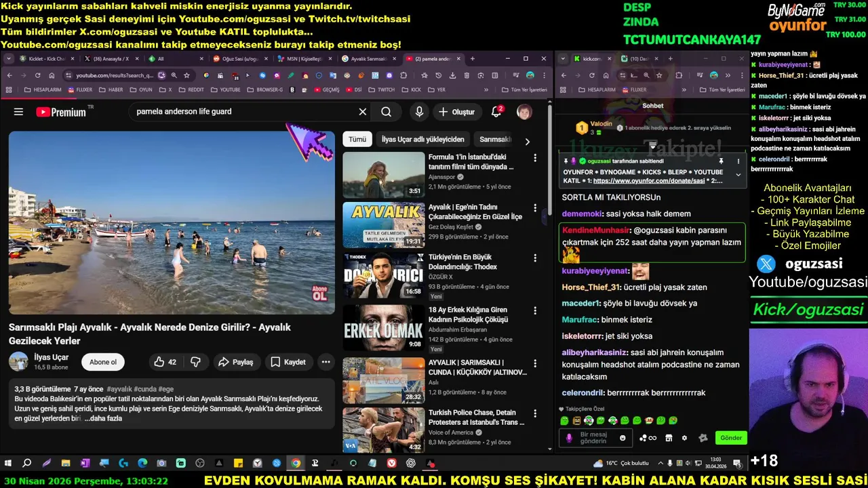Open the new tab plus in YouTube window
Viewport: 868px width, 488px height.
click(x=473, y=59)
